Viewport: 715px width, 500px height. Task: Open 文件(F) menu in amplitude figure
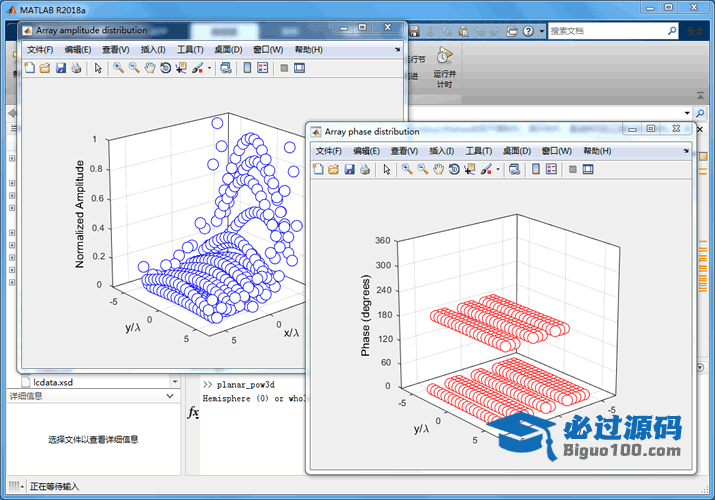(40, 49)
